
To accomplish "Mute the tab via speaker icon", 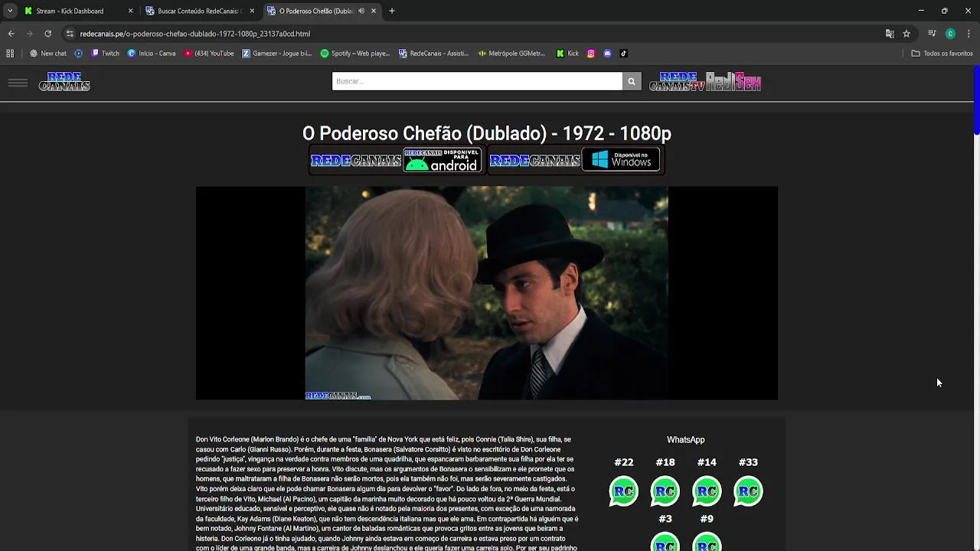I will coord(361,11).
